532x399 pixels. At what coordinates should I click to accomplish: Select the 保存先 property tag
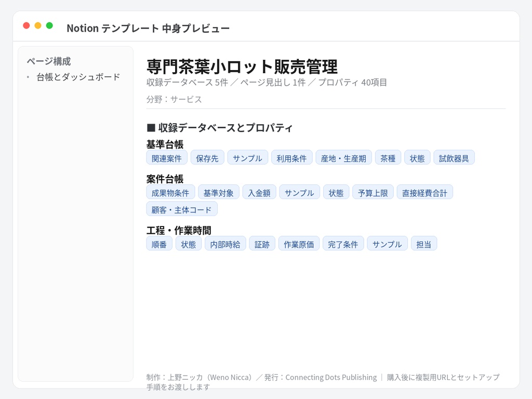[x=207, y=158]
